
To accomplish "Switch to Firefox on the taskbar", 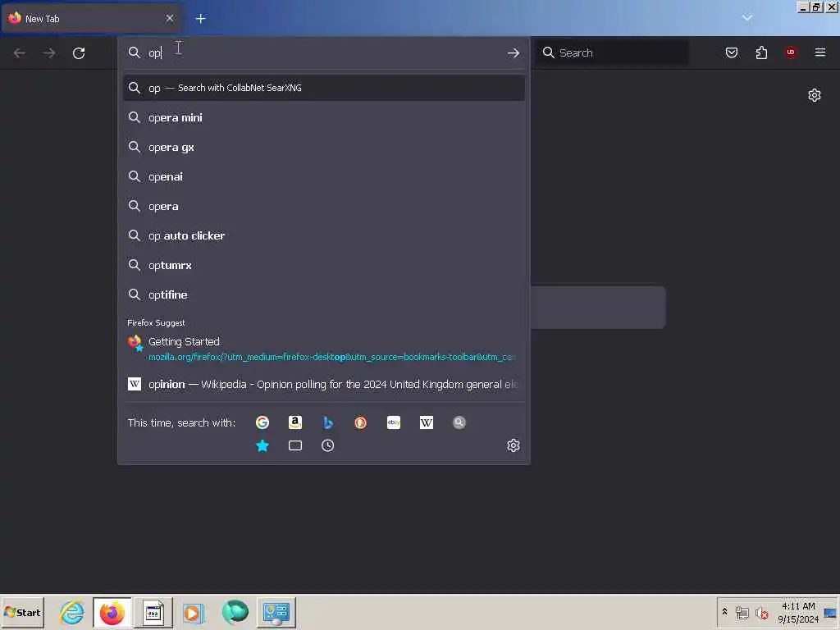I will (112, 612).
